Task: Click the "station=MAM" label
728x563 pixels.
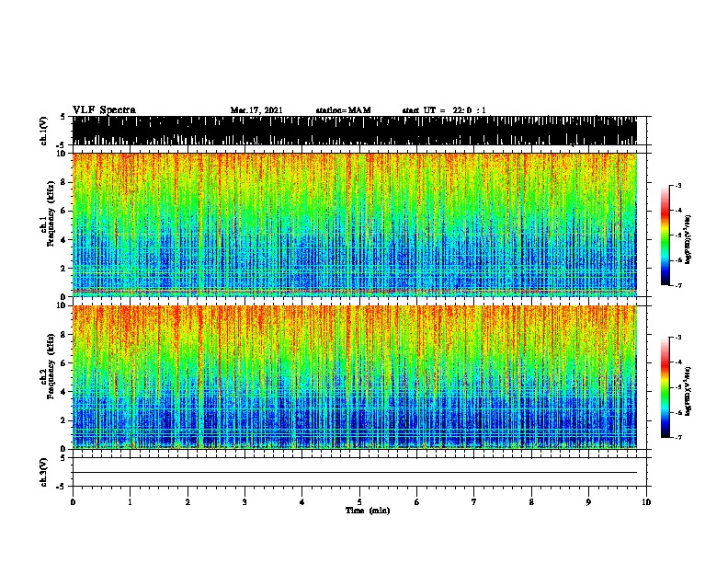Action: coord(343,110)
